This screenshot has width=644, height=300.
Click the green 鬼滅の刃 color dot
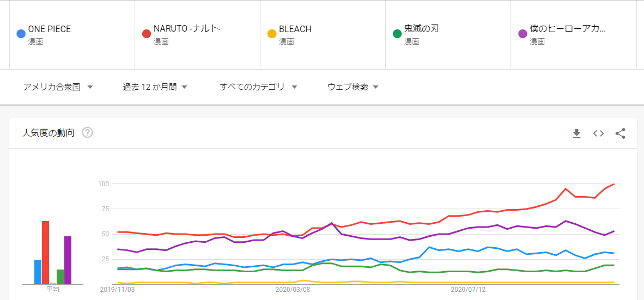(x=397, y=34)
